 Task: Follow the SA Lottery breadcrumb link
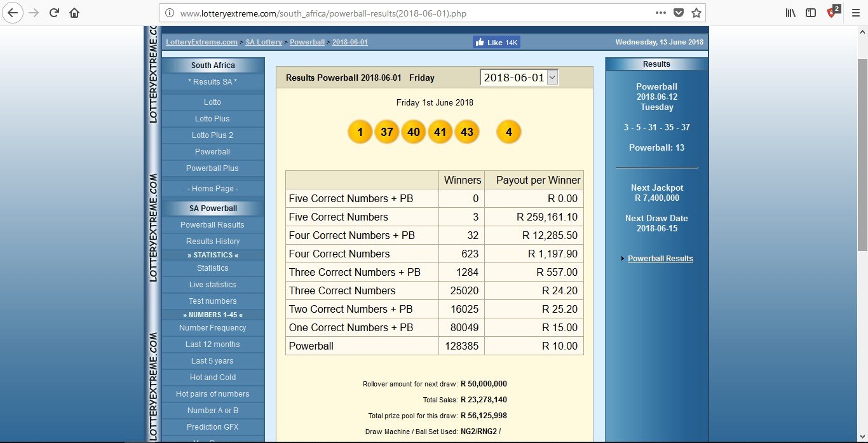coord(264,42)
